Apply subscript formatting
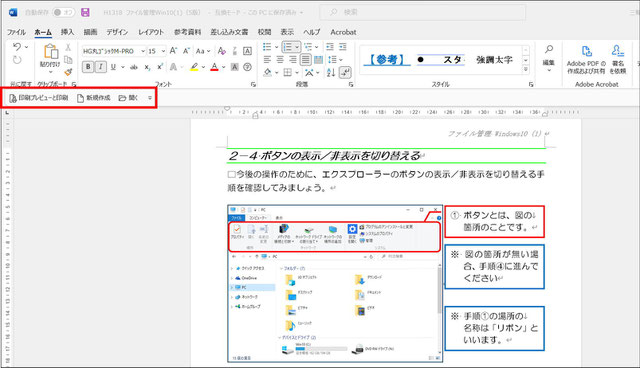The height and width of the screenshot is (368, 640). [147, 67]
